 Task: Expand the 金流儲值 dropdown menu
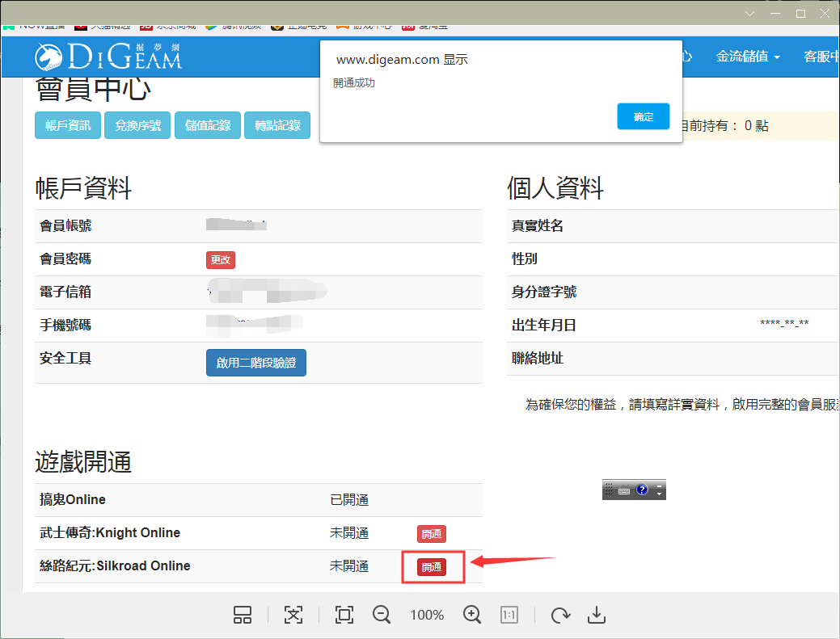point(748,57)
